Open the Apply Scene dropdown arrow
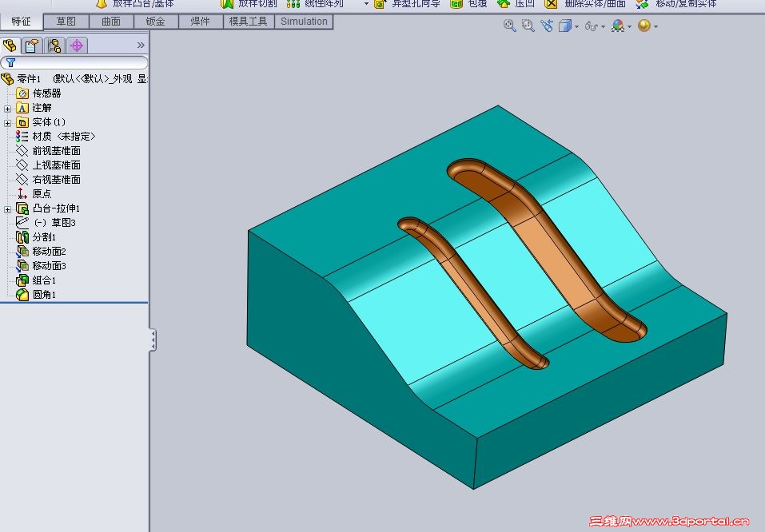This screenshot has width=765, height=532. [x=655, y=26]
